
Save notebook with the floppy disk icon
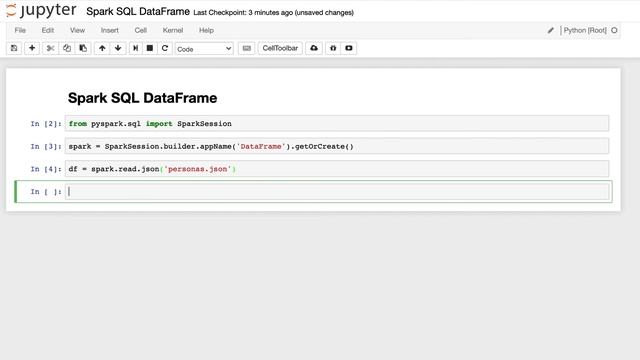(x=14, y=48)
